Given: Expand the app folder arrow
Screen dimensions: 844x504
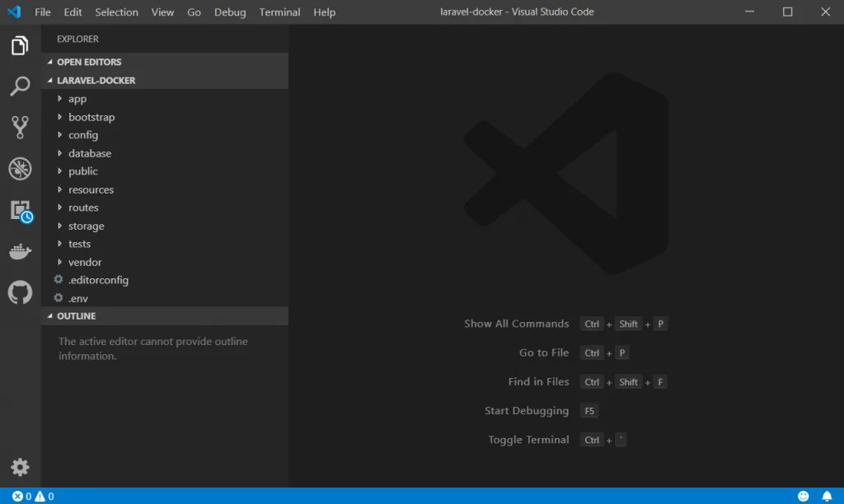Looking at the screenshot, I should [59, 99].
